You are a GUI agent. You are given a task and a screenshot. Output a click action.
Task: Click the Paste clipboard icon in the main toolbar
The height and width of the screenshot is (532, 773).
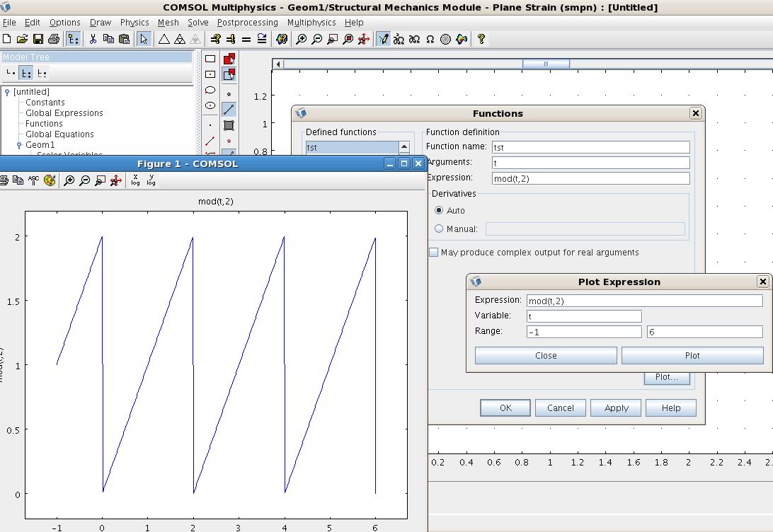pyautogui.click(x=125, y=39)
